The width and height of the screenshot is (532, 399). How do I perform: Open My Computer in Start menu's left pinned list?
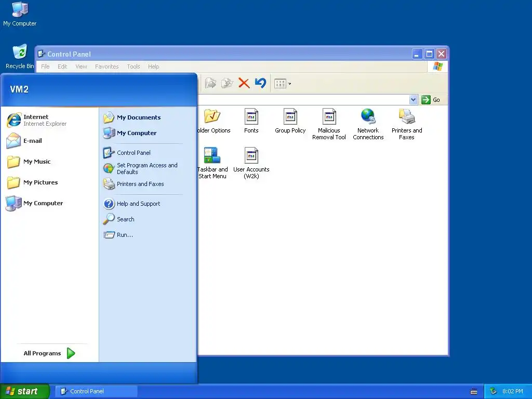point(35,203)
